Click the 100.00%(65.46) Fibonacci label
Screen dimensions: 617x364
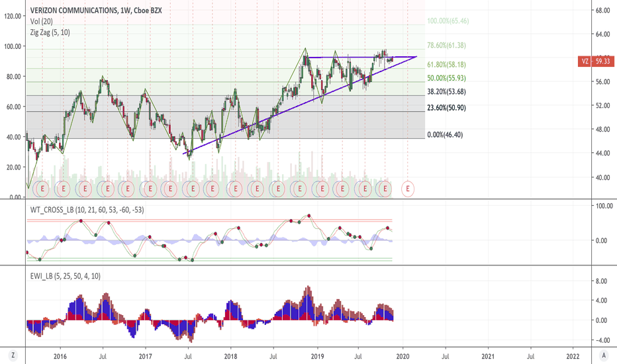click(x=448, y=21)
